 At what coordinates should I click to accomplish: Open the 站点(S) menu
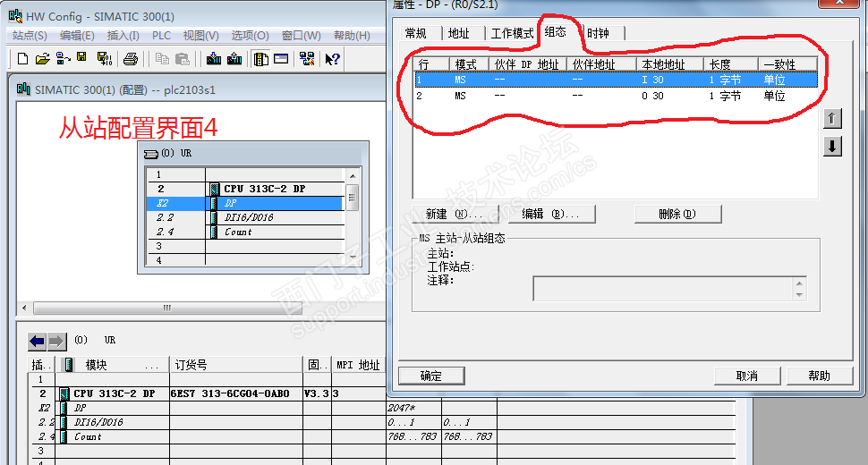[x=30, y=36]
